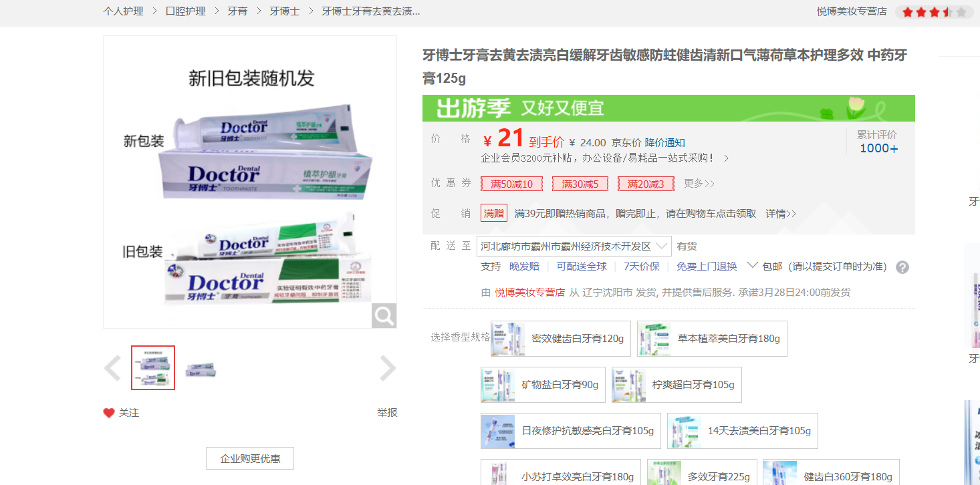Click previous thumbnail left arrow
The image size is (980, 485).
coord(112,368)
